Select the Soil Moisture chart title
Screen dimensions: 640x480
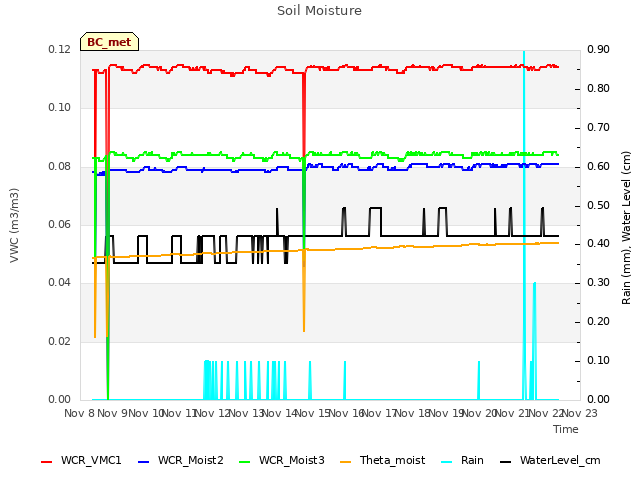[x=319, y=11]
